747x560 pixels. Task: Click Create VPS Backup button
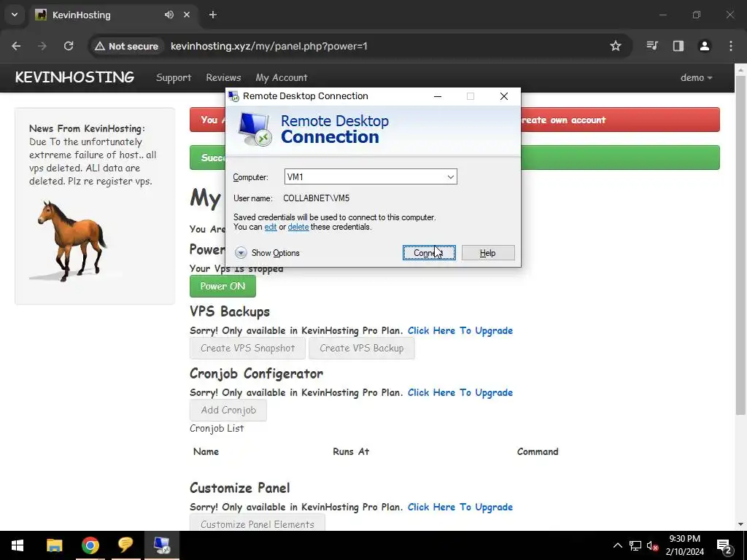[362, 348]
